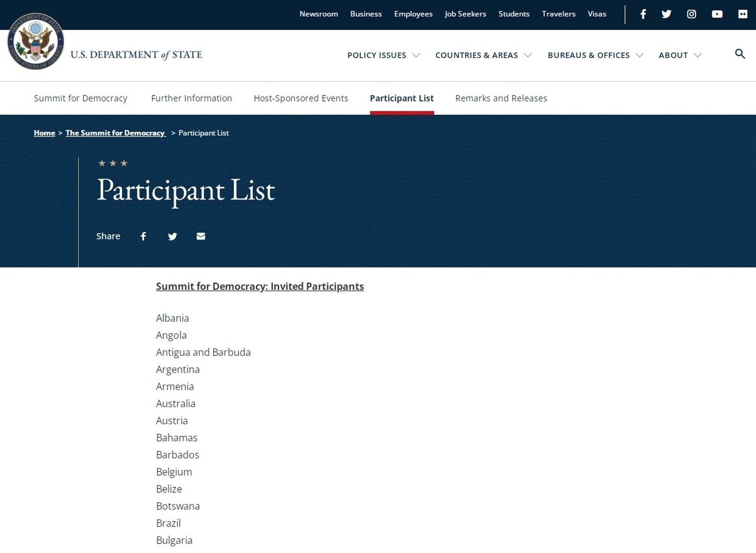This screenshot has width=756, height=553.
Task: Switch to Host-Sponsored Events tab
Action: (301, 98)
